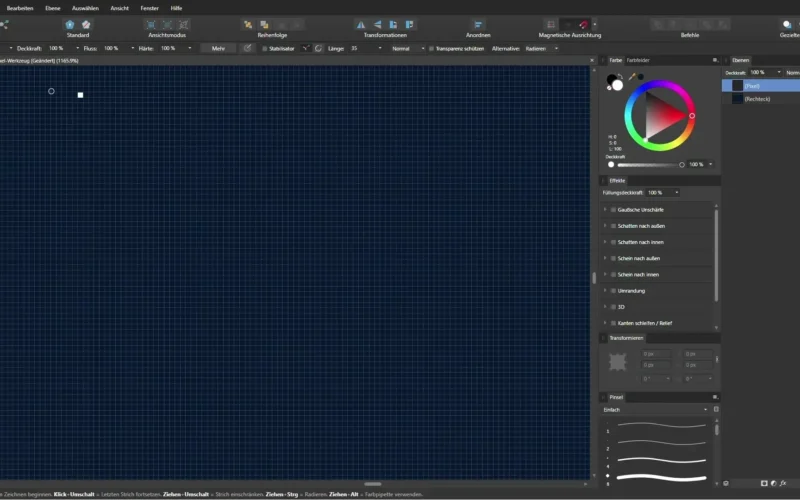800x500 pixels.
Task: Click the Mehr button
Action: tap(216, 48)
